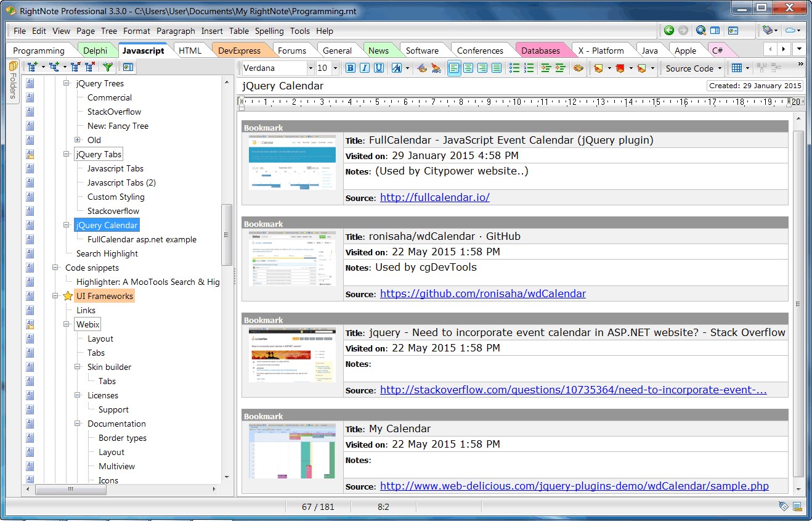This screenshot has height=521, width=812.
Task: Click the text styles A icon
Action: click(397, 68)
